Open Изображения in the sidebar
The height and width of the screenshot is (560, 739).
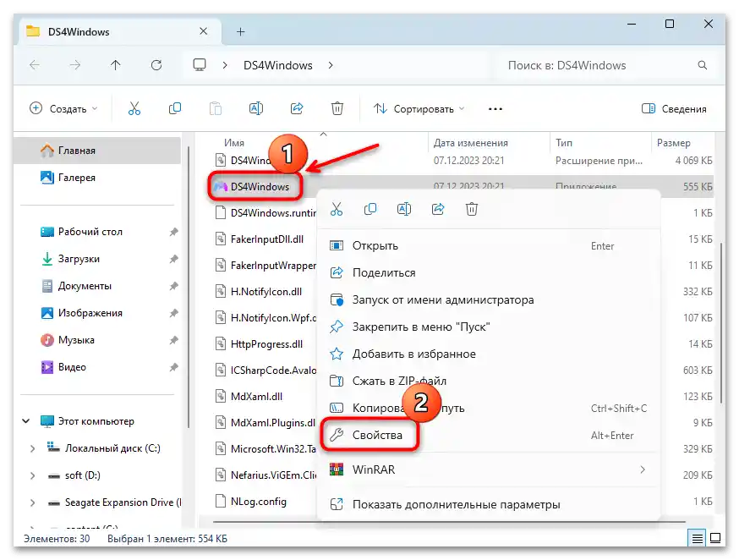[x=97, y=313]
